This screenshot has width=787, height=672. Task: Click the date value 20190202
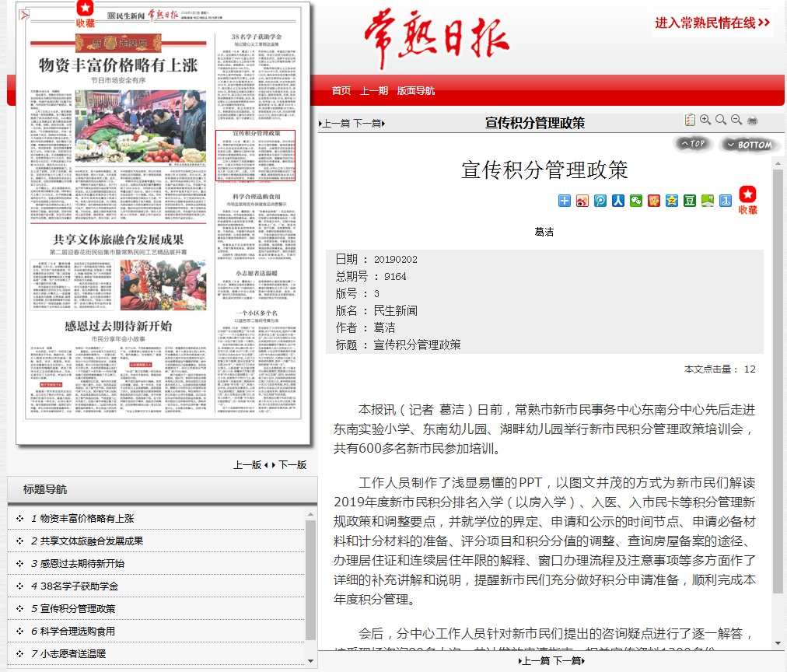click(396, 260)
